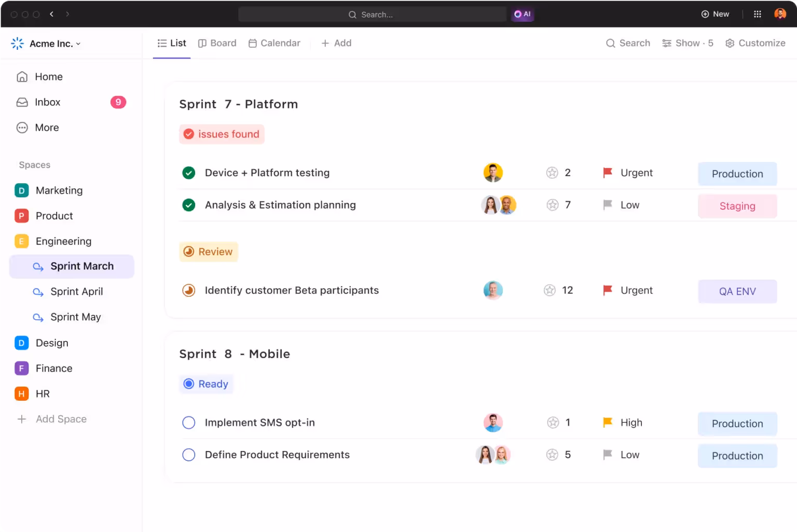Viewport: 797px width, 532px height.
Task: Click the Urgent red flag on Identify customer Beta participants
Action: (x=607, y=290)
